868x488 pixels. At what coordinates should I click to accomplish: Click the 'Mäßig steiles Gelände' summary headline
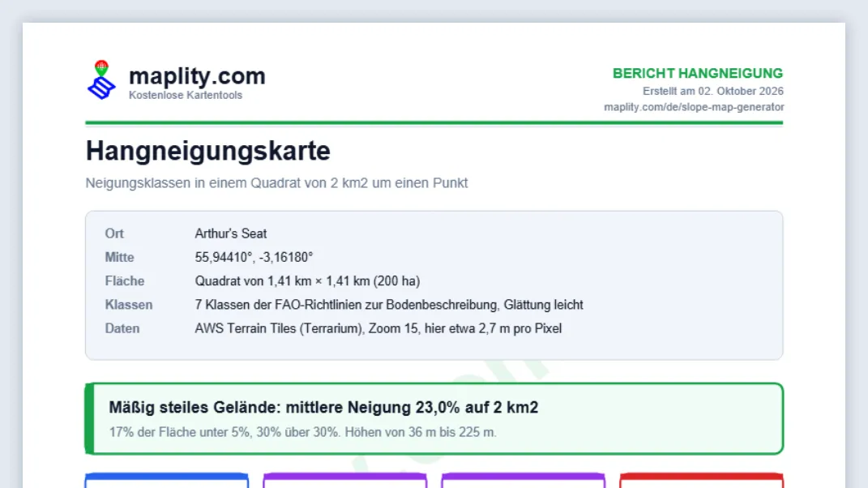click(323, 408)
